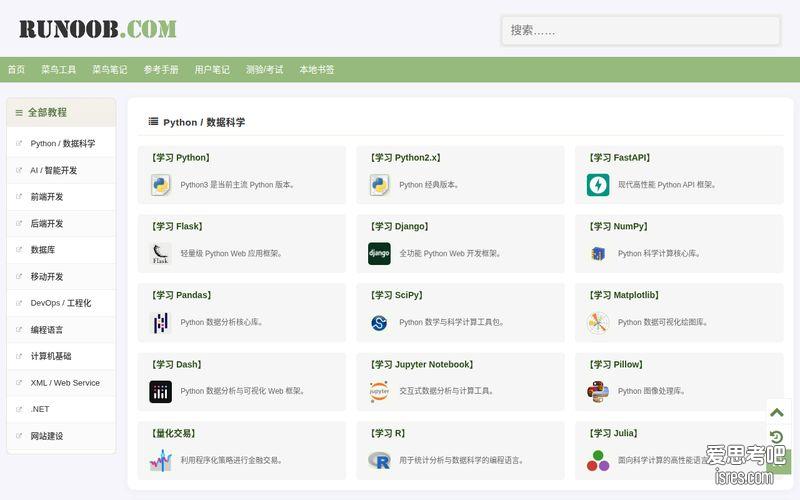This screenshot has width=800, height=500.
Task: Click the 量化交易 chart icon
Action: 161,461
